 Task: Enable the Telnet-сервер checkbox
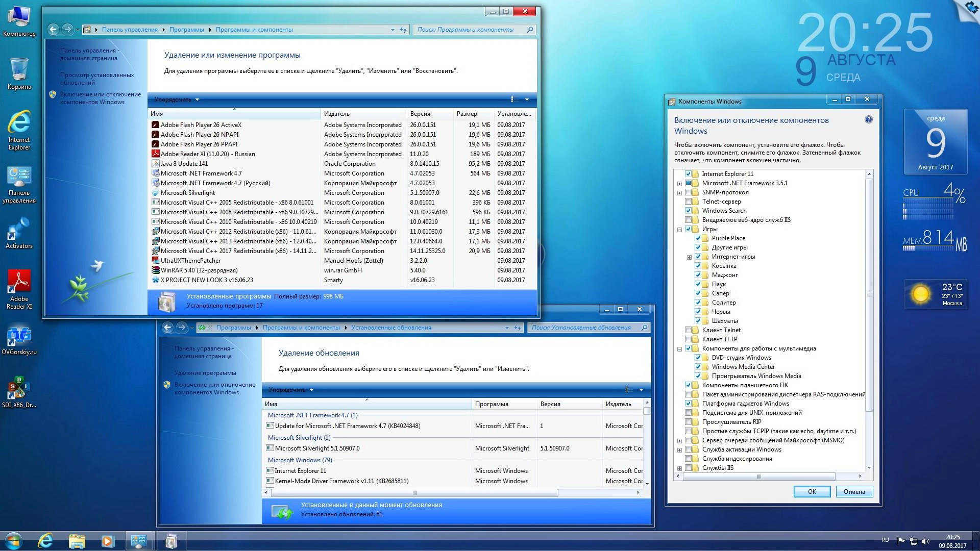[688, 202]
